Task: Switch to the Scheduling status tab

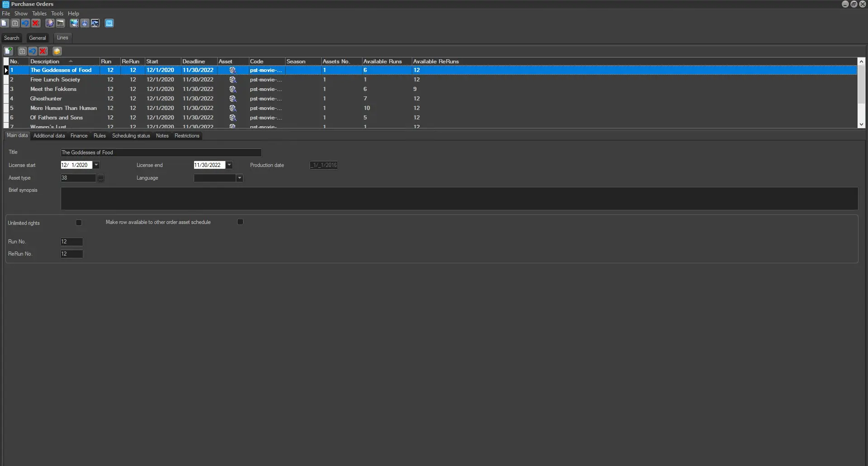Action: tap(131, 136)
